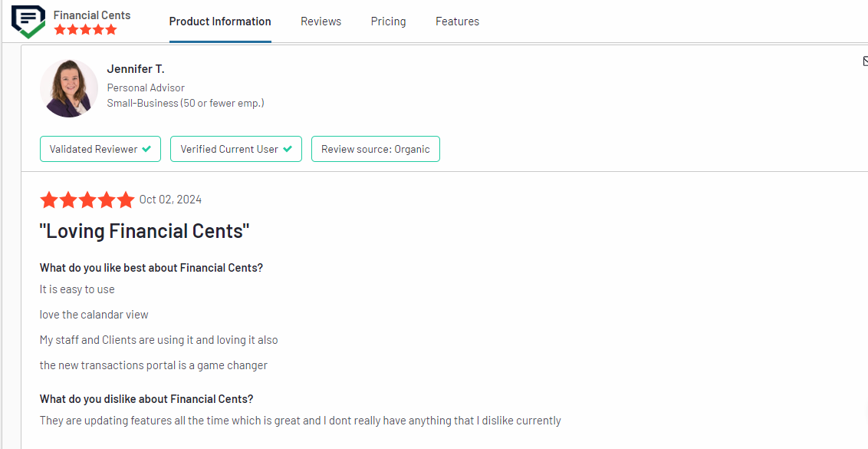
Task: Go to the Features tab
Action: coord(457,21)
